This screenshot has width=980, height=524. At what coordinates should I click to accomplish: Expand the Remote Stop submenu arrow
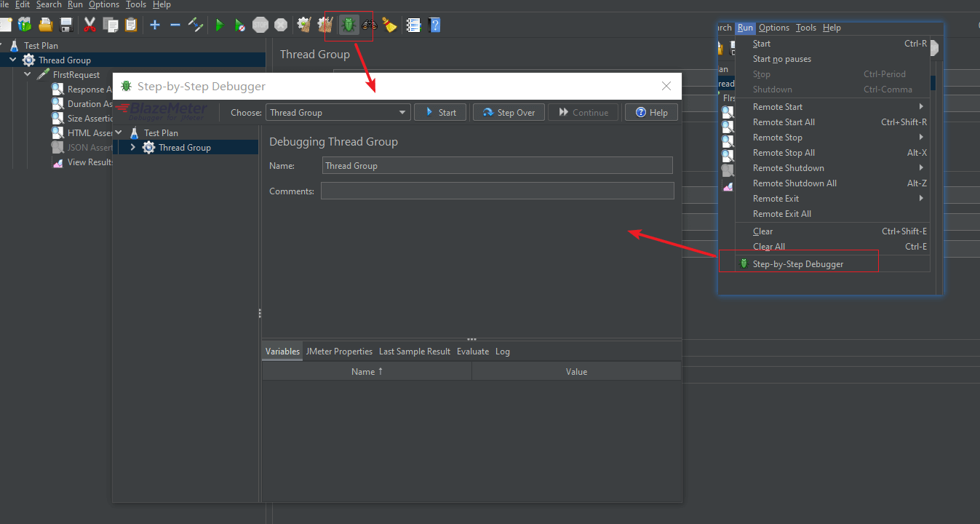coord(921,138)
